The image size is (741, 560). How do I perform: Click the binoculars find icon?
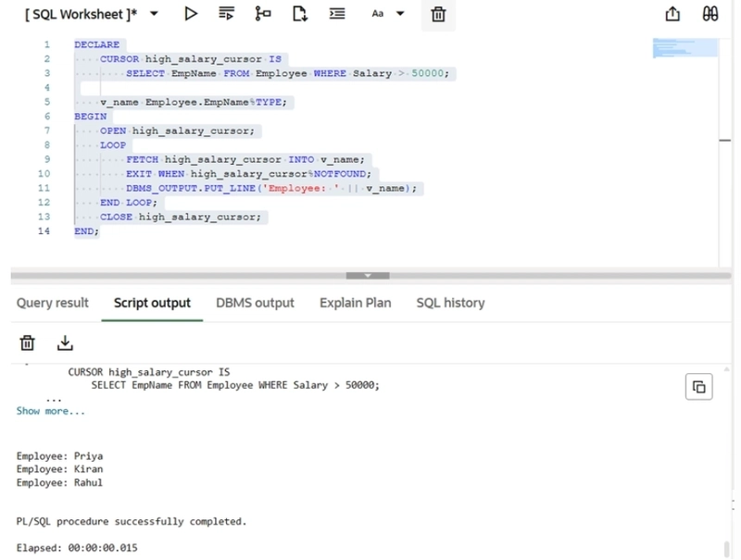point(710,14)
